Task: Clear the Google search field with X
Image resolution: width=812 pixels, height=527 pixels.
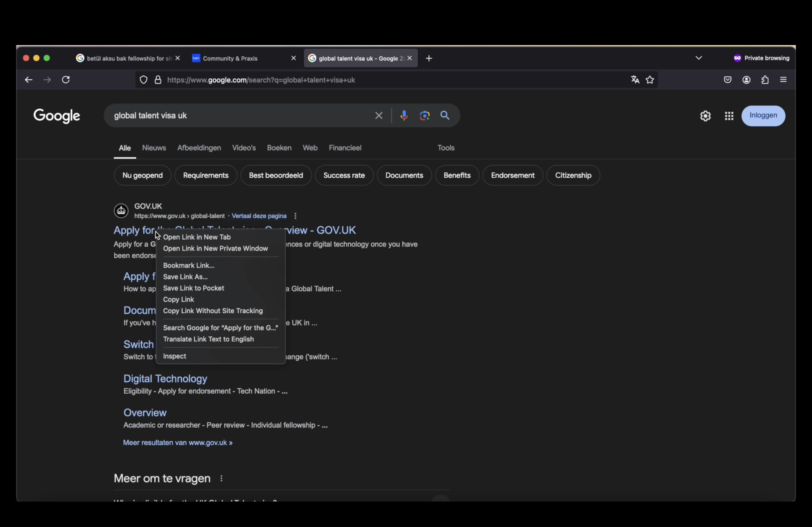Action: coord(379,116)
